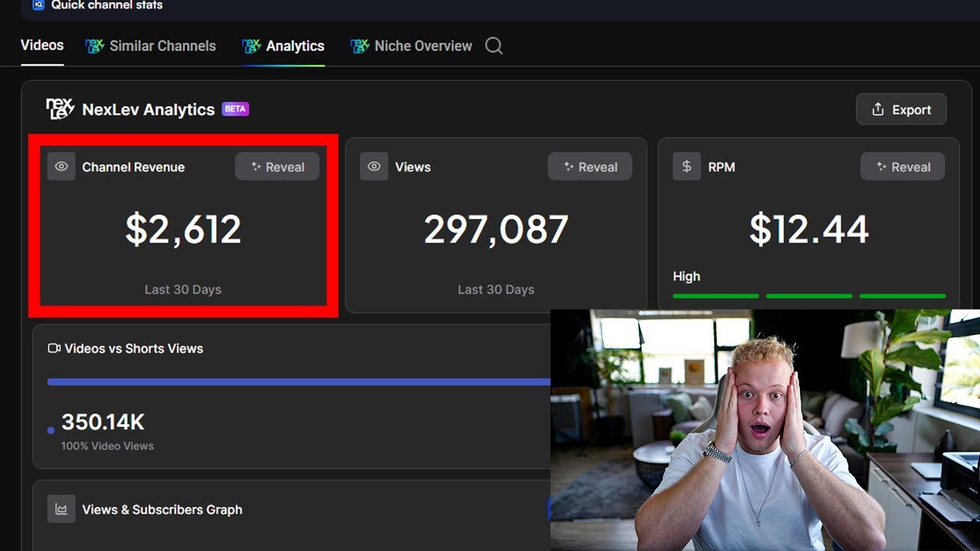Image resolution: width=980 pixels, height=551 pixels.
Task: Reveal the Channel Revenue value
Action: 277,167
